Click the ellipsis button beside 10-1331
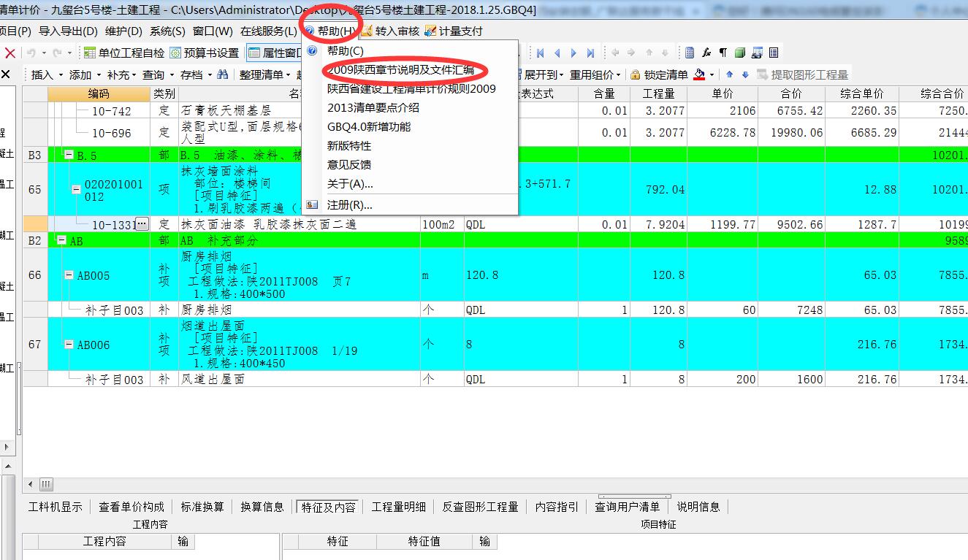 142,224
